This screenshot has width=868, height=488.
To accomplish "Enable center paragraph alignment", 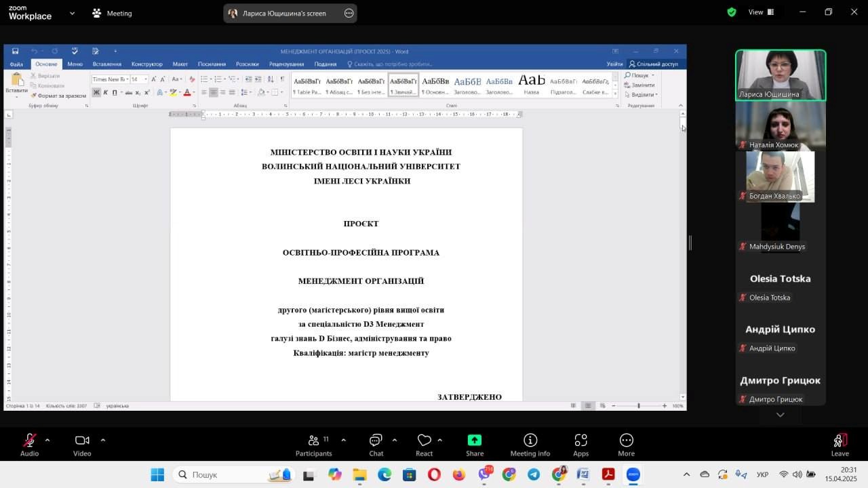I will pos(212,92).
